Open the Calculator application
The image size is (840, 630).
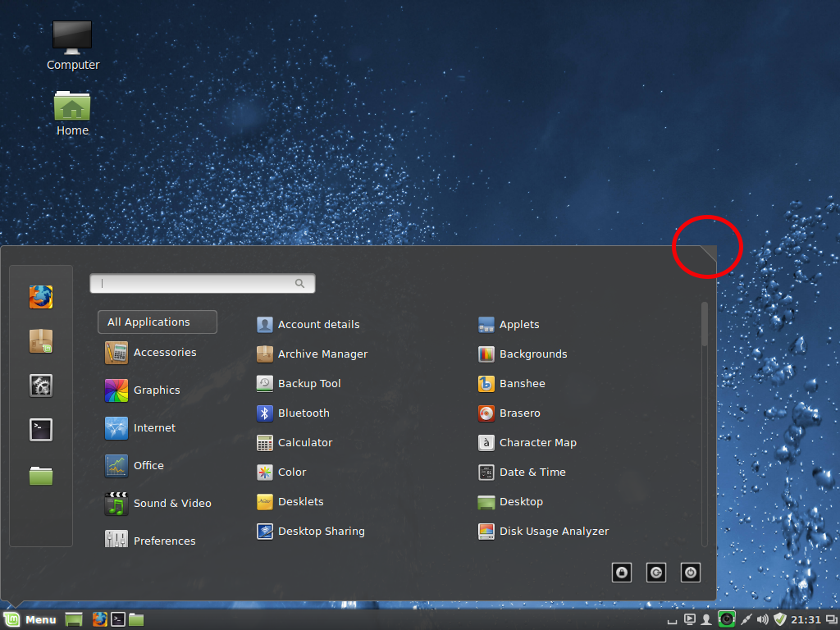[x=304, y=442]
